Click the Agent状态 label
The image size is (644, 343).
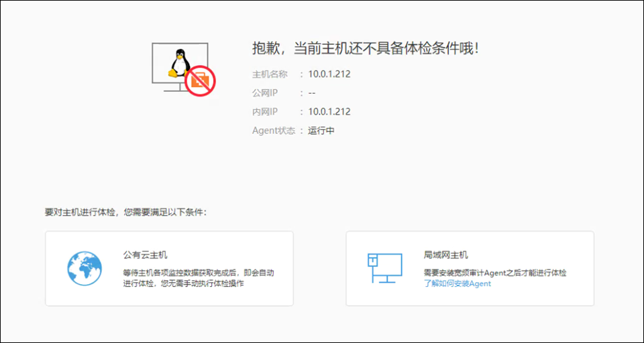(x=273, y=131)
